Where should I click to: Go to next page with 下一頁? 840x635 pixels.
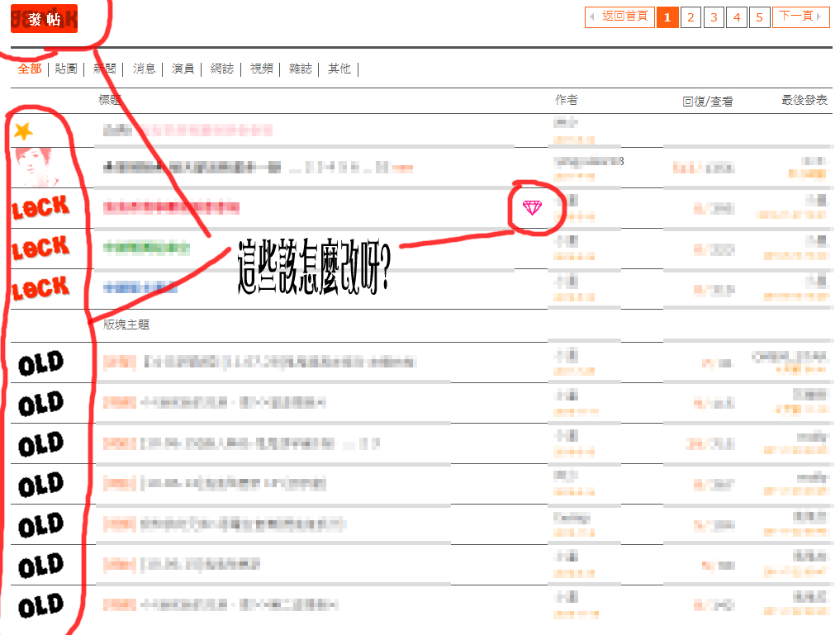click(x=800, y=17)
